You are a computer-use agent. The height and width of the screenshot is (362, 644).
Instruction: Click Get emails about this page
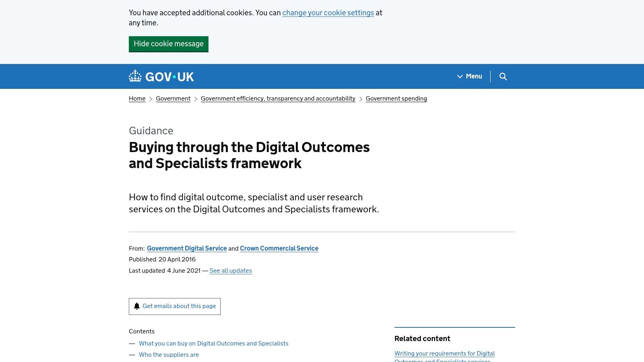(x=179, y=306)
